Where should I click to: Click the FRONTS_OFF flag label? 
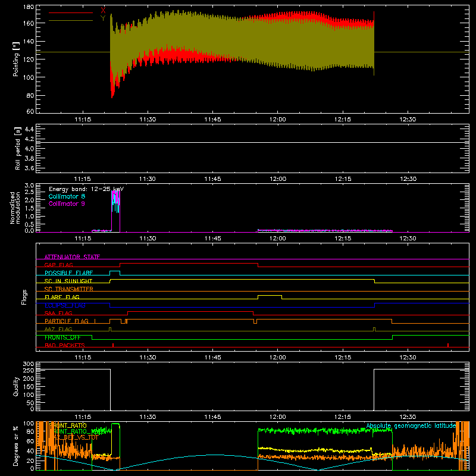coord(62,337)
